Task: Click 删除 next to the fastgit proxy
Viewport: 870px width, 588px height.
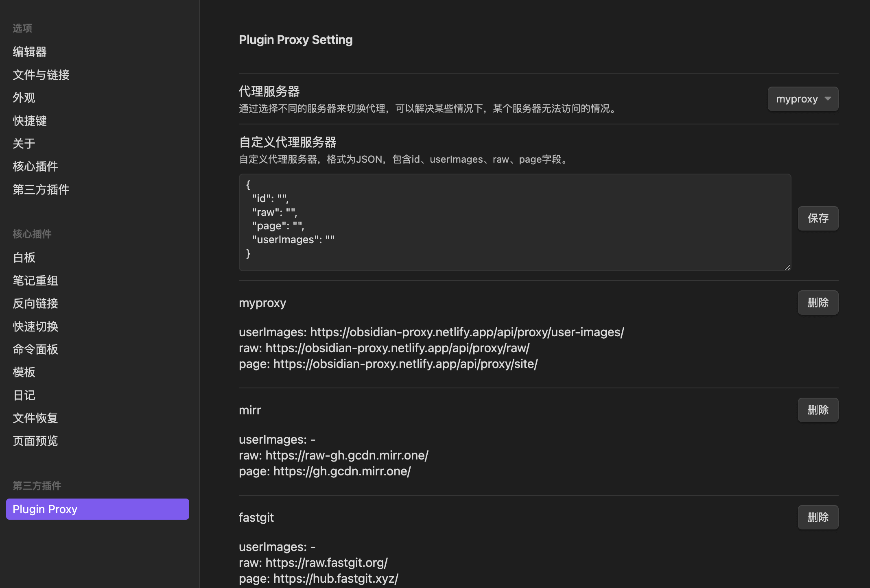Action: 818,517
